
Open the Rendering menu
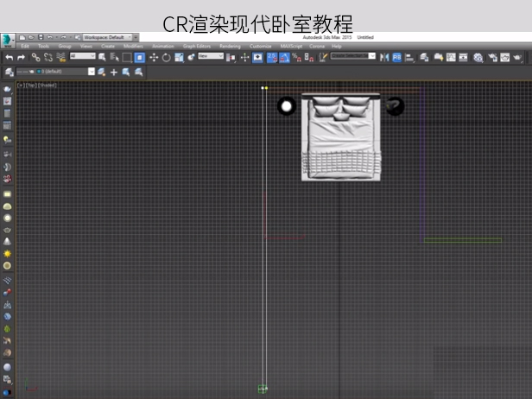(230, 46)
